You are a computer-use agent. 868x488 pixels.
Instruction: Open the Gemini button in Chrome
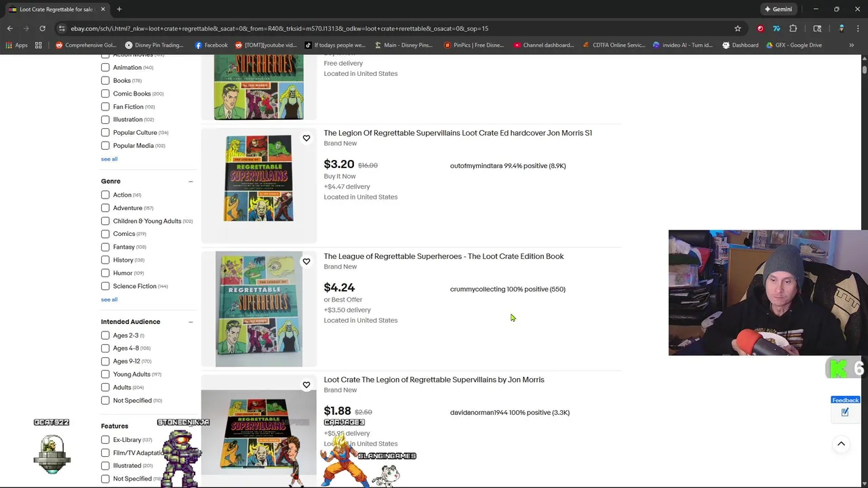tap(778, 9)
